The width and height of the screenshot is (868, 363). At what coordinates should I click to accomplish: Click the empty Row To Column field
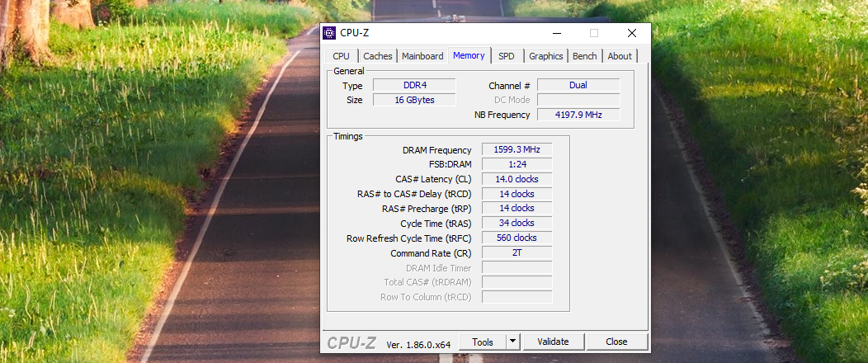517,297
